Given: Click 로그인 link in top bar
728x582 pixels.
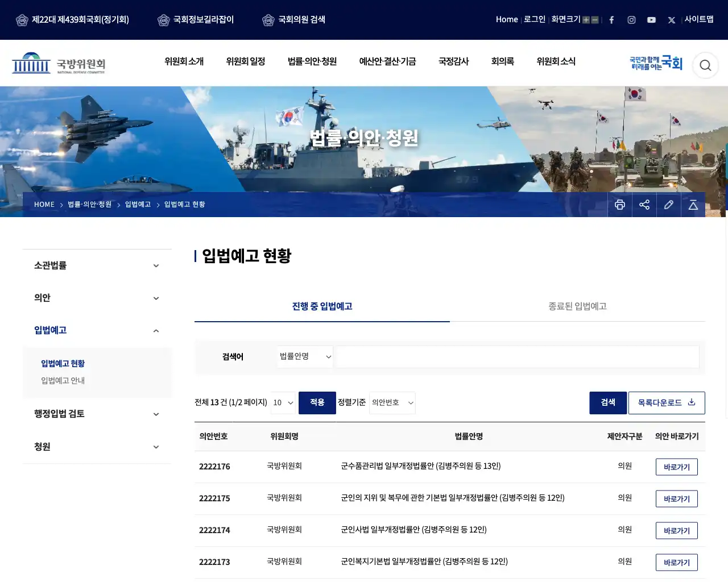Looking at the screenshot, I should (x=535, y=19).
